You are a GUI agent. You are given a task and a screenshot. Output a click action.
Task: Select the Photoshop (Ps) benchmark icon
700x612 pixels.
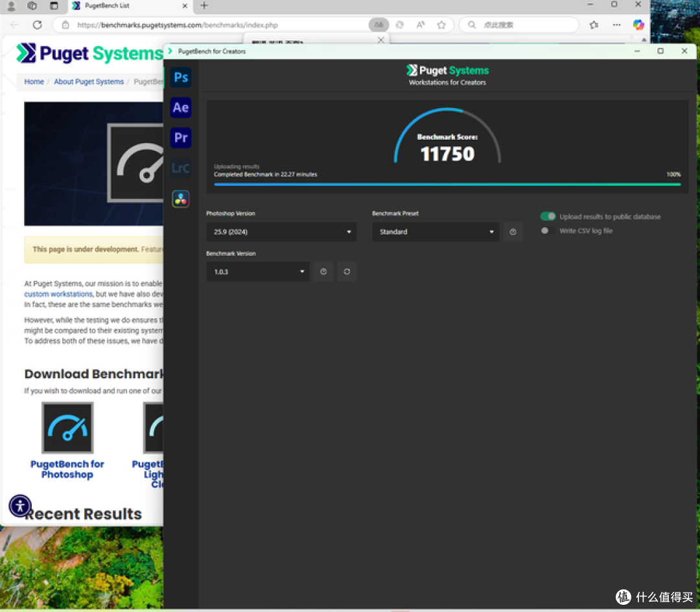(x=181, y=78)
